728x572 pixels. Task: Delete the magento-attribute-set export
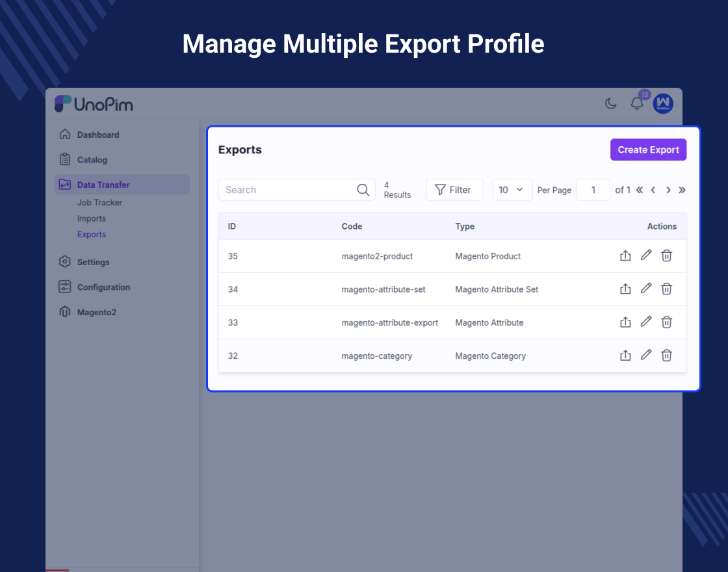[666, 289]
